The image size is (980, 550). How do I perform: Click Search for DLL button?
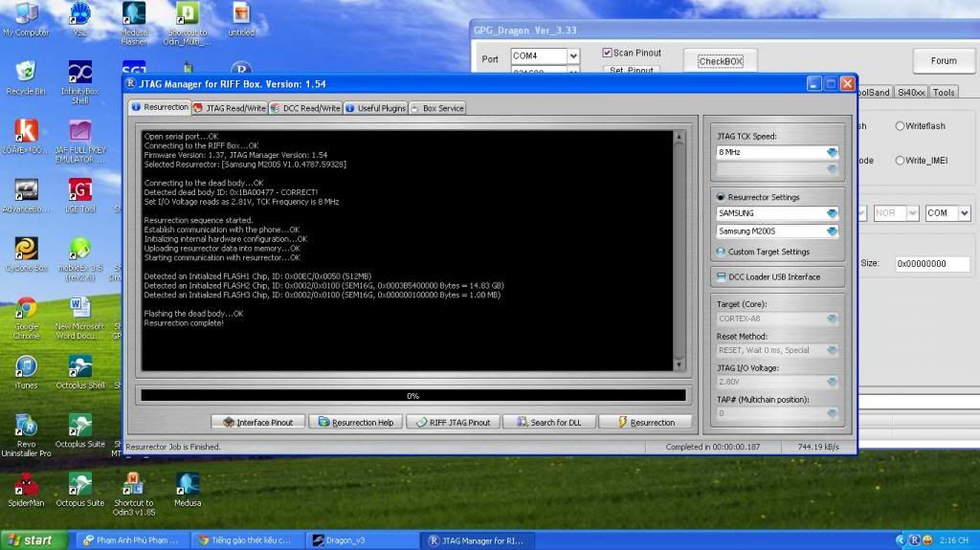pos(548,423)
